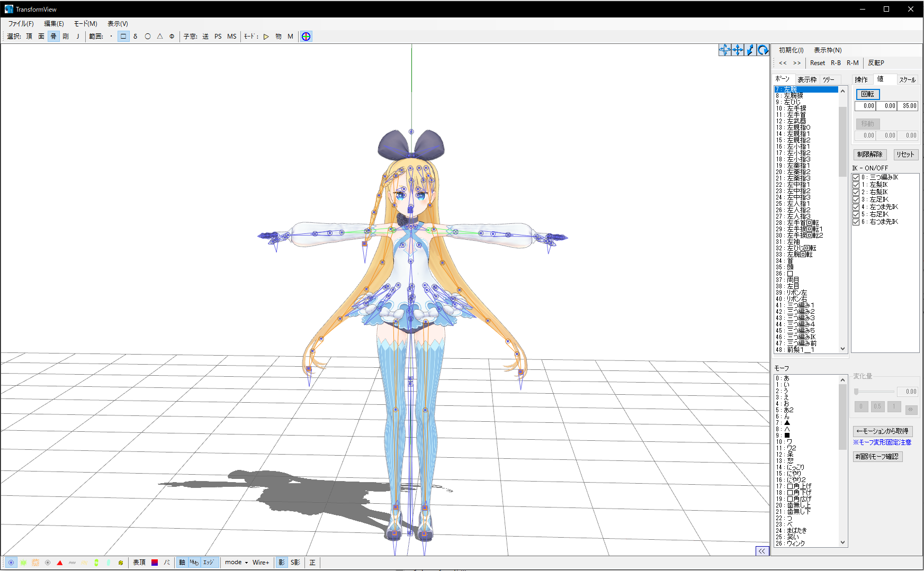
Task: Uncheck 6 : 右つま先IK checkbox
Action: 856,222
